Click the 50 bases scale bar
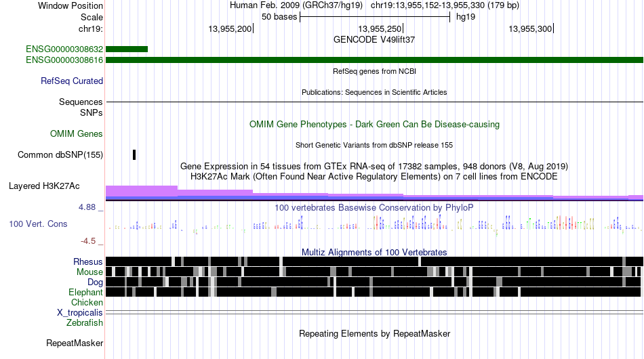 375,17
